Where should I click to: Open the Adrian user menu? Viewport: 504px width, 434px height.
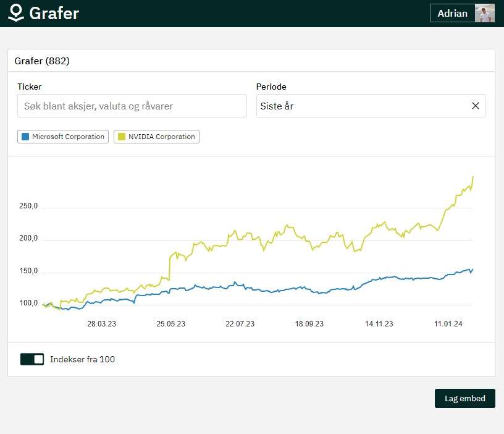(x=452, y=13)
